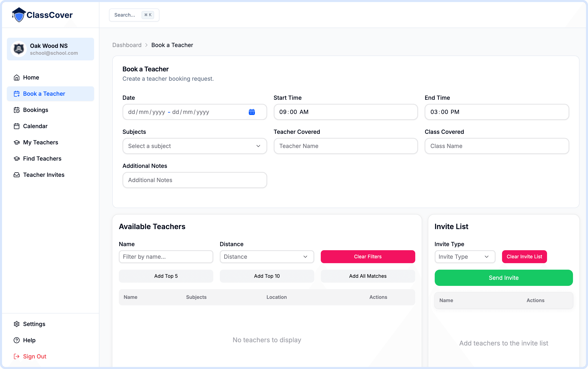This screenshot has height=369, width=588.
Task: Select Book a Teacher in sidebar
Action: pyautogui.click(x=50, y=94)
